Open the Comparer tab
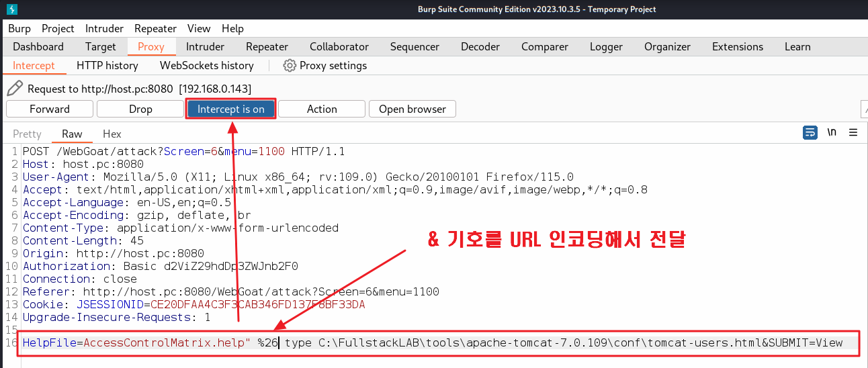 [545, 46]
